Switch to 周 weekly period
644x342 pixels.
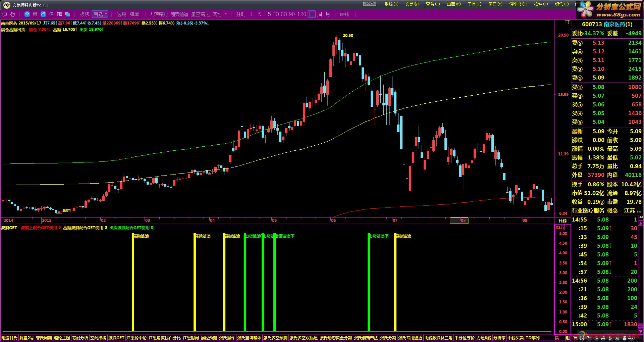click(x=320, y=14)
